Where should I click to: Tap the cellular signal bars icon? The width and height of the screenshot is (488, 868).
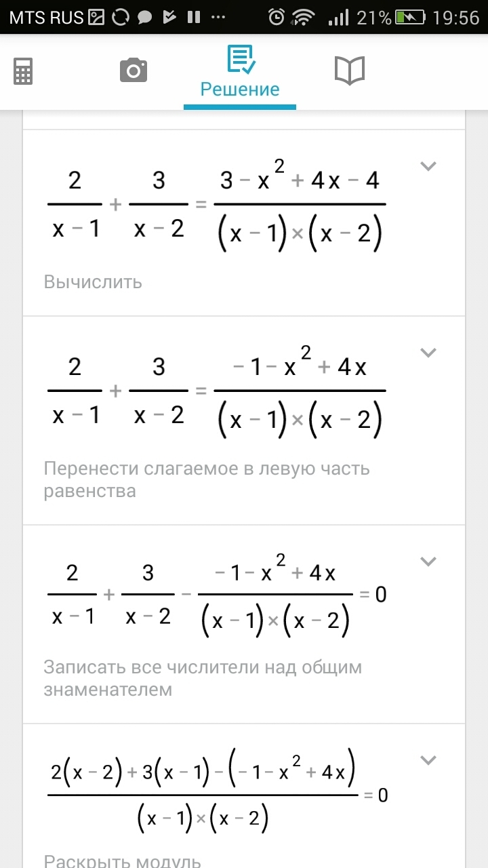(x=338, y=17)
